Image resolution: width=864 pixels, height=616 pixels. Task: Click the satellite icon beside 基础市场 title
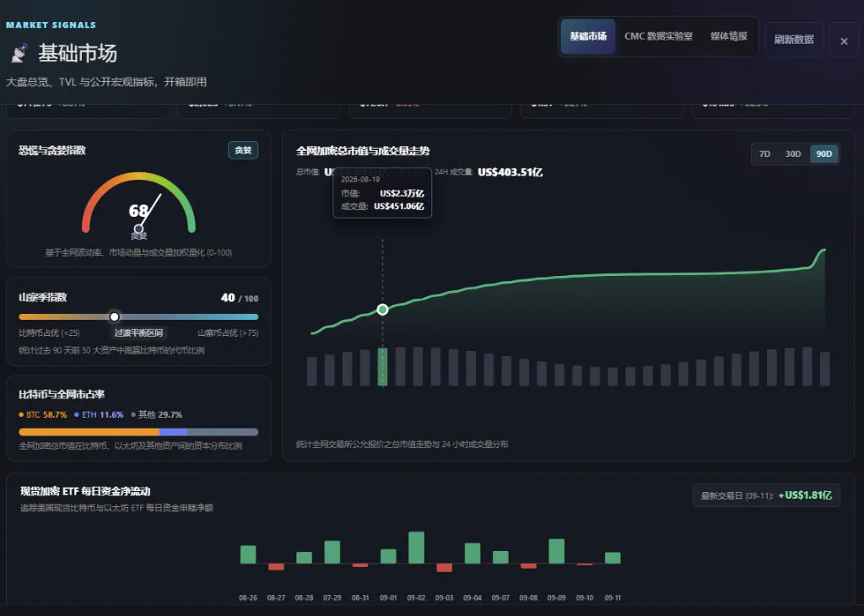coord(19,53)
